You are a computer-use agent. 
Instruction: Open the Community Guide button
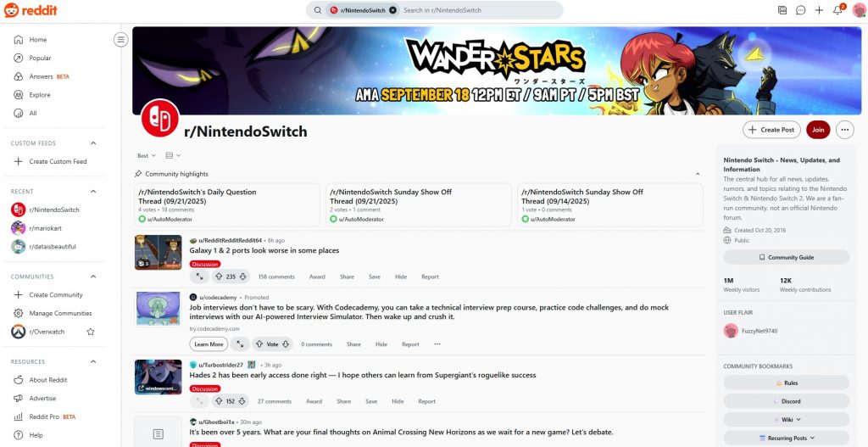pos(786,257)
